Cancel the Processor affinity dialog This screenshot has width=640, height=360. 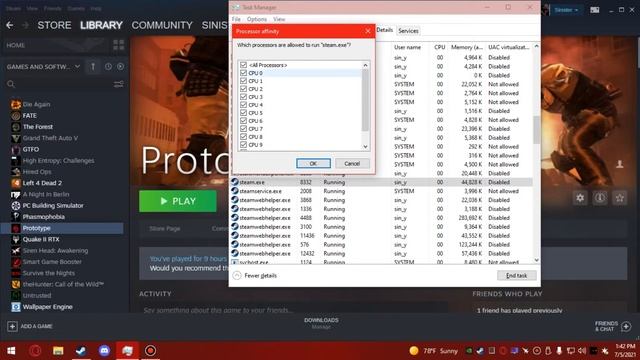tap(352, 163)
